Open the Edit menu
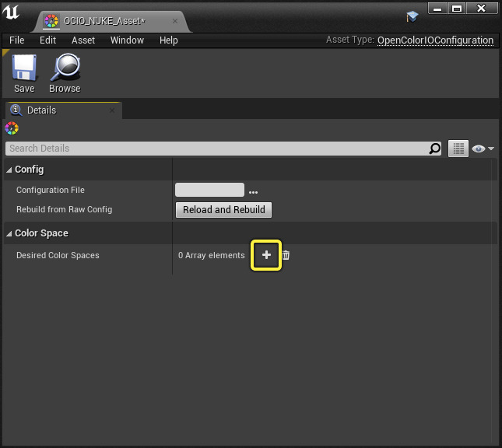Viewport: 502px width, 448px height. coord(47,40)
